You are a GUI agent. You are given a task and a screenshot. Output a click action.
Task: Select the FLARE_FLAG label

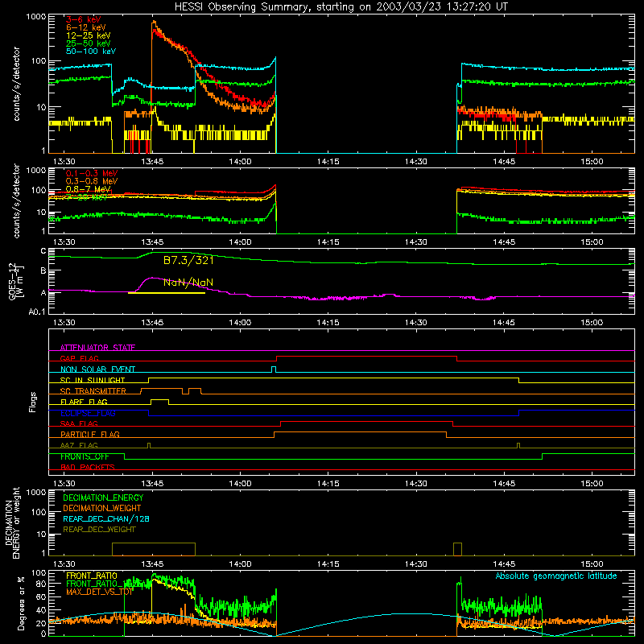84,402
